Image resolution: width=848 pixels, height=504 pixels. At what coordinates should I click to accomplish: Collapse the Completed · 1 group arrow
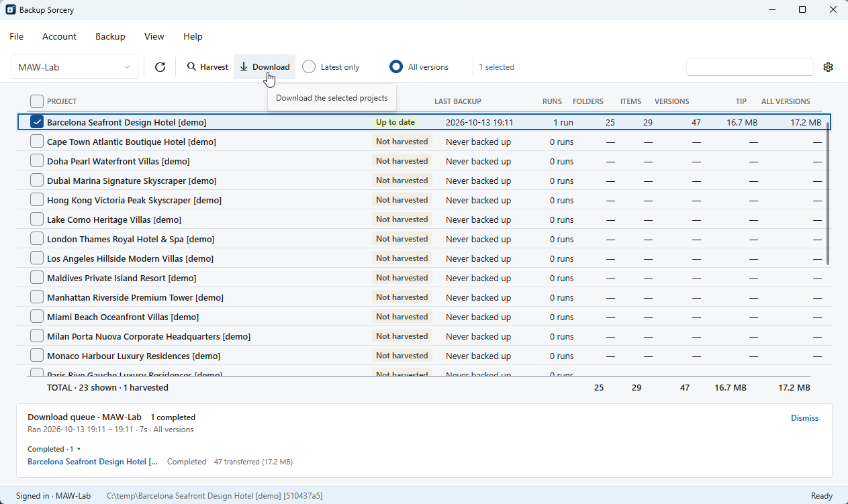pos(79,449)
